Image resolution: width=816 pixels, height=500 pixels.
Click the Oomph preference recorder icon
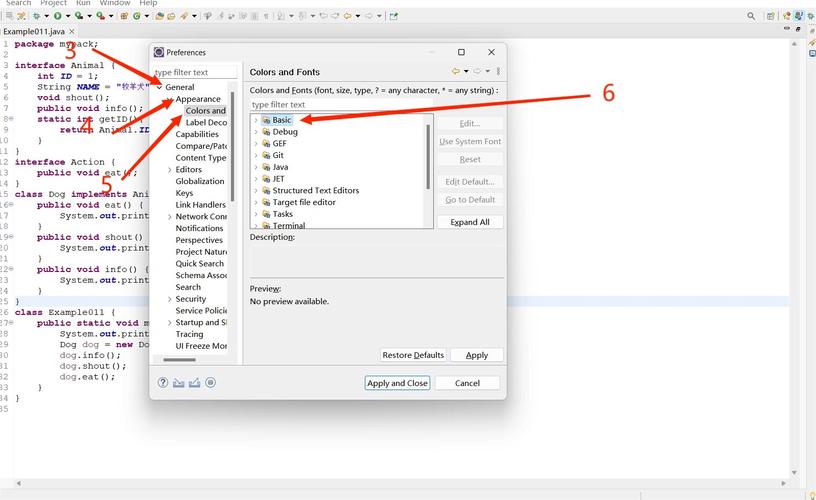[211, 383]
